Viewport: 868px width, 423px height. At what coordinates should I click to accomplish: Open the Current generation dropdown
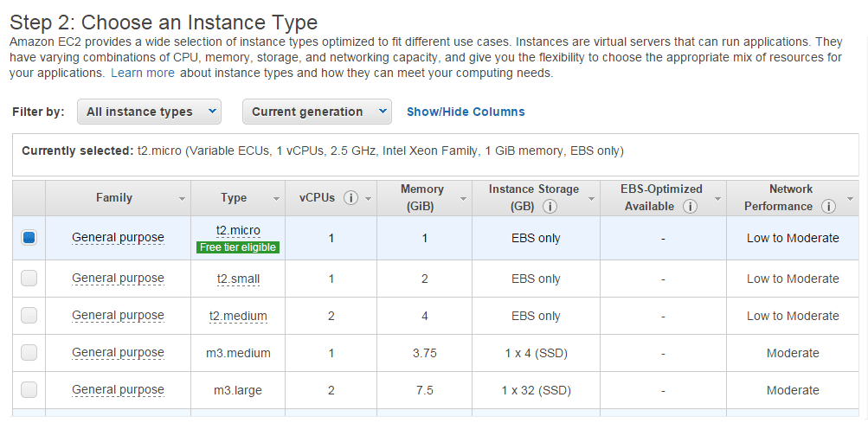click(317, 112)
